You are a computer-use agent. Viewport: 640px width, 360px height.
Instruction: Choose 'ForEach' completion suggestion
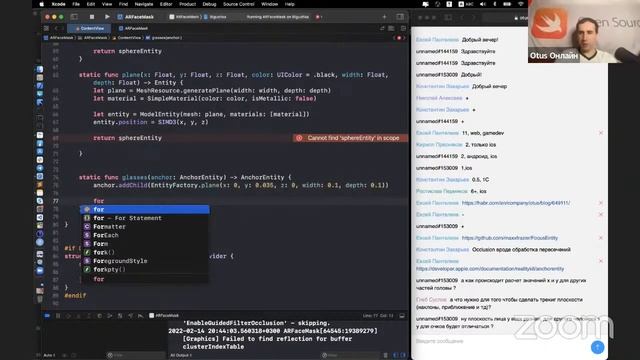[145, 235]
